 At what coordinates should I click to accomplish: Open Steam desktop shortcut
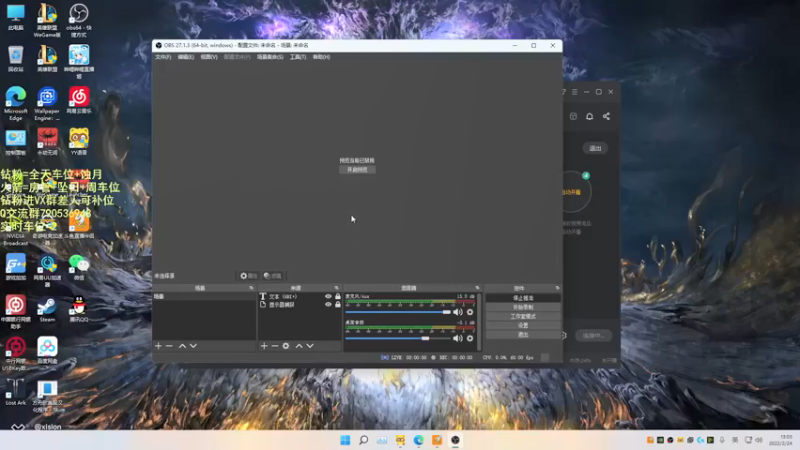(x=47, y=309)
